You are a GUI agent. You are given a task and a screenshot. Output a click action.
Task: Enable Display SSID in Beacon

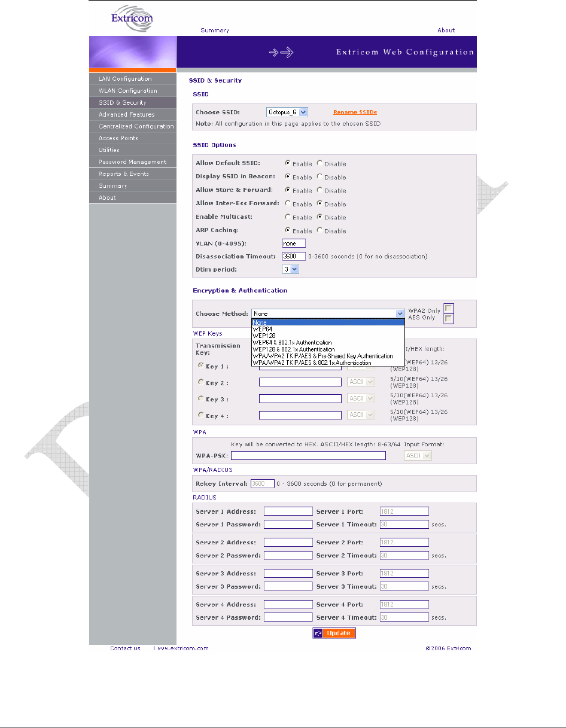click(x=288, y=177)
